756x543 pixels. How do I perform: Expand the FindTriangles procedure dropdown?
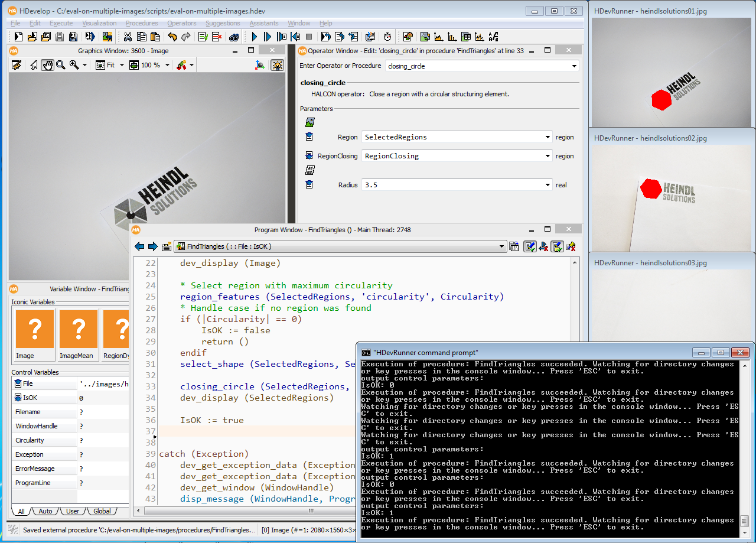(x=502, y=246)
